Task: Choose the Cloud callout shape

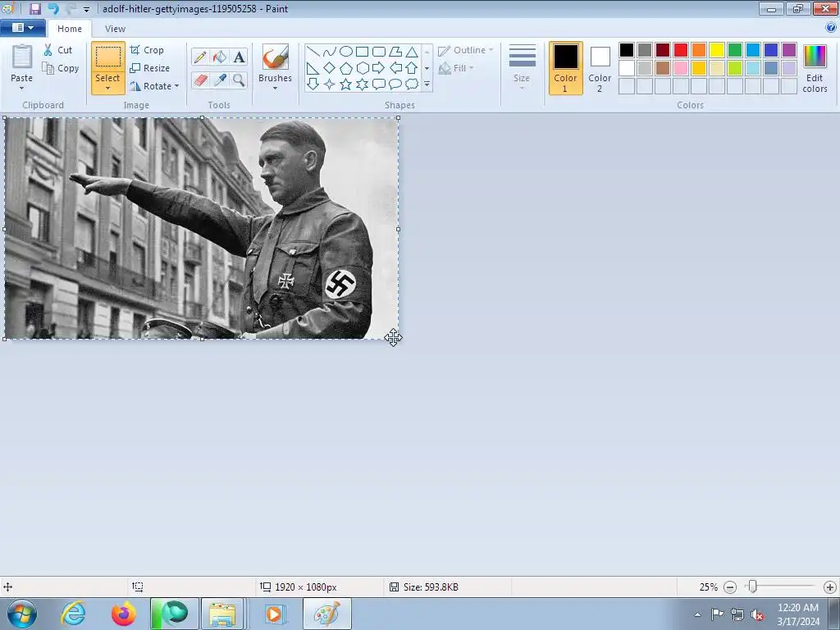Action: (x=412, y=84)
